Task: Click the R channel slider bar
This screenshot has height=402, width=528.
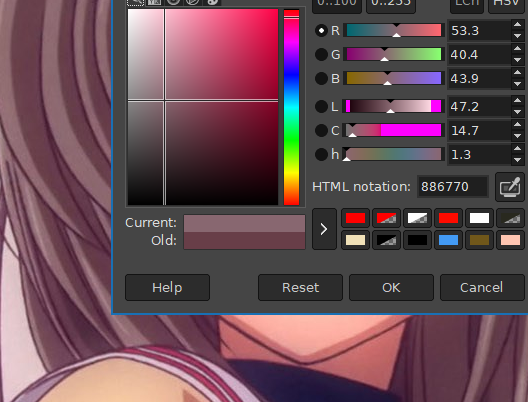Action: [394, 30]
